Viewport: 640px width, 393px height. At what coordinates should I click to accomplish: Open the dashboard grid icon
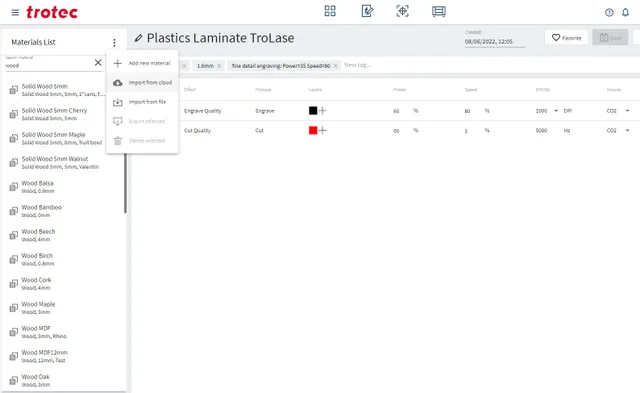[x=330, y=11]
